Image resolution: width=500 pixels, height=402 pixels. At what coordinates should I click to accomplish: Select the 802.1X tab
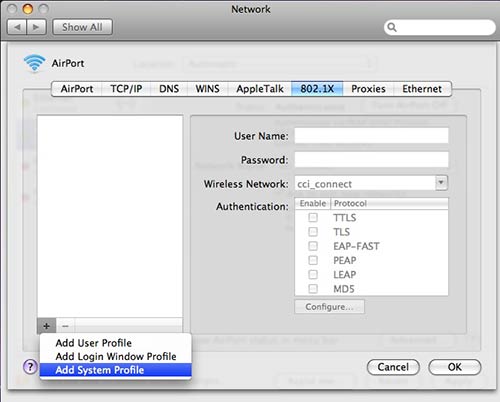[x=317, y=89]
